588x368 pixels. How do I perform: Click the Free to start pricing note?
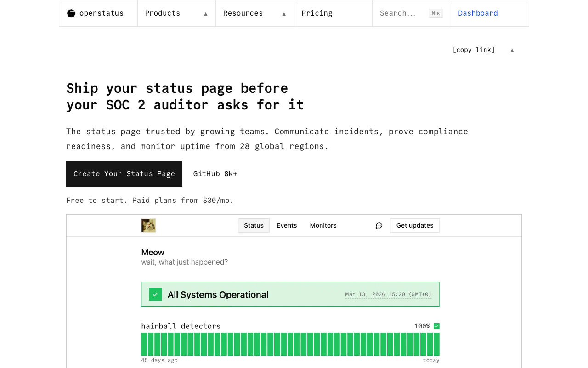point(150,201)
